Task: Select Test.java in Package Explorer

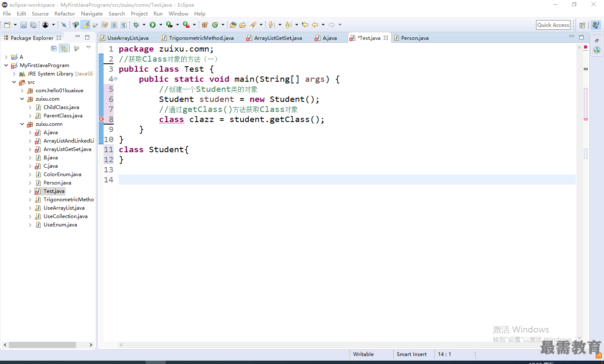Action: tap(54, 191)
